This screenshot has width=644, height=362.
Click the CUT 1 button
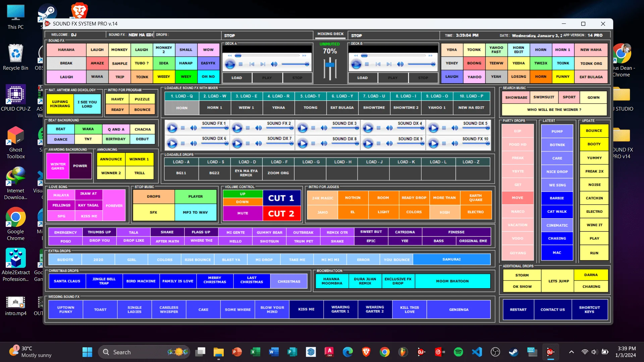[281, 198]
